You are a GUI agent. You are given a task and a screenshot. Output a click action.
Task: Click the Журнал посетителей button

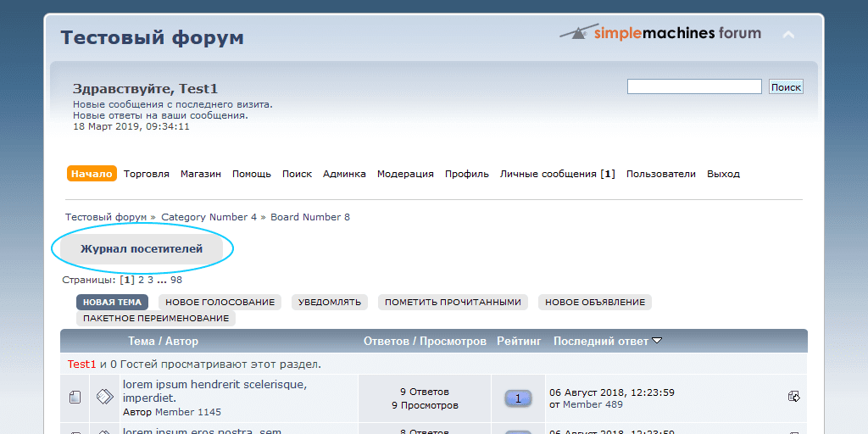click(x=142, y=249)
